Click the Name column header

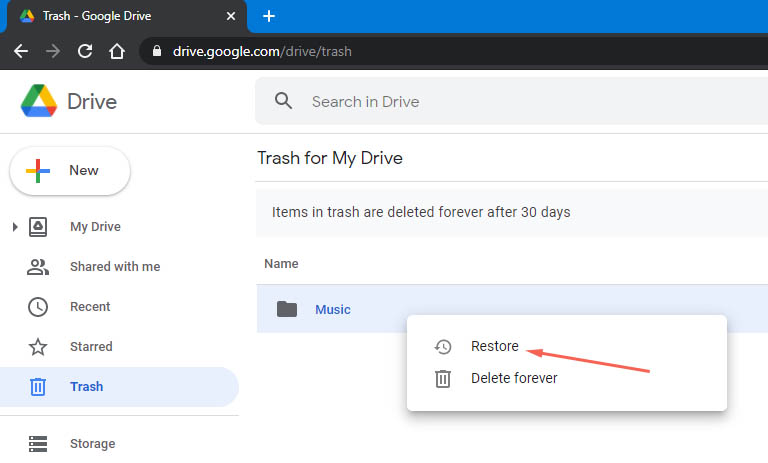click(x=281, y=264)
